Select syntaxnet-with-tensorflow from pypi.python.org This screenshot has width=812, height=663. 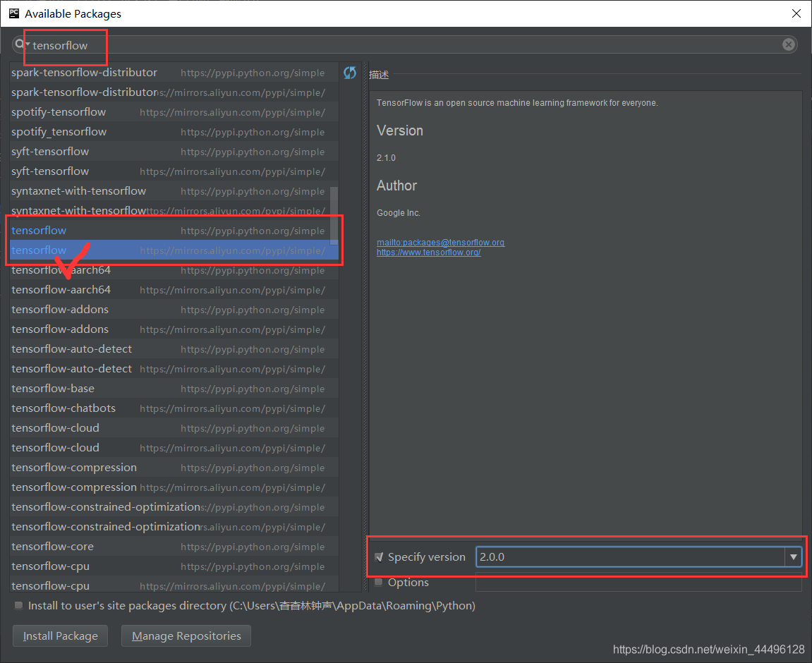(174, 191)
